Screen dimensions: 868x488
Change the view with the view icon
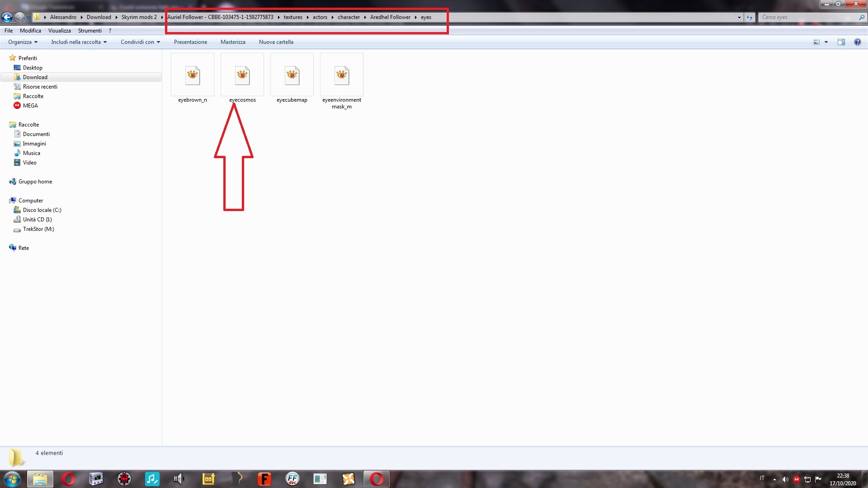pyautogui.click(x=816, y=42)
